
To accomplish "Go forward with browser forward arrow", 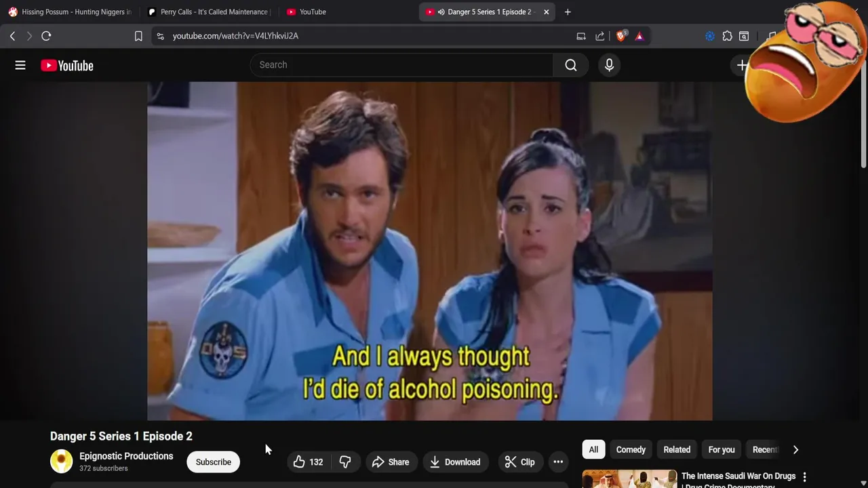I will (29, 36).
